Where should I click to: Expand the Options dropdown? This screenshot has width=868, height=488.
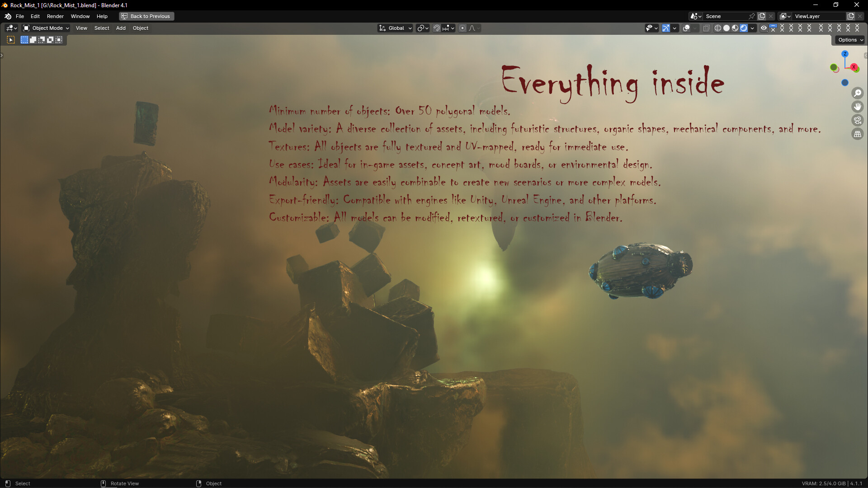(850, 40)
